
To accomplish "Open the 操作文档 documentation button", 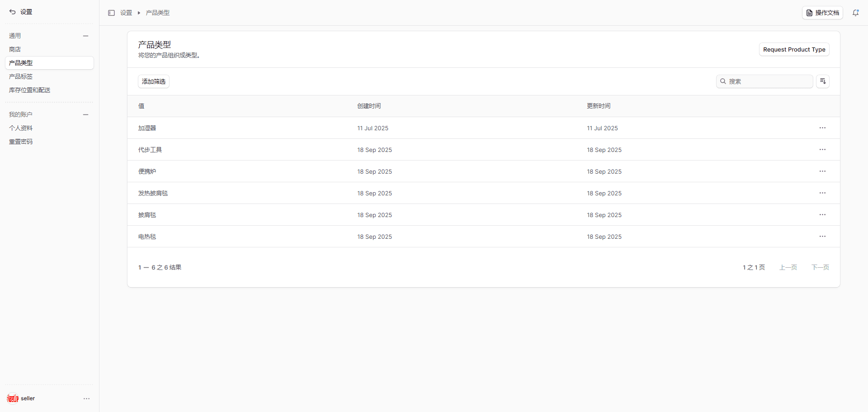I will (822, 13).
